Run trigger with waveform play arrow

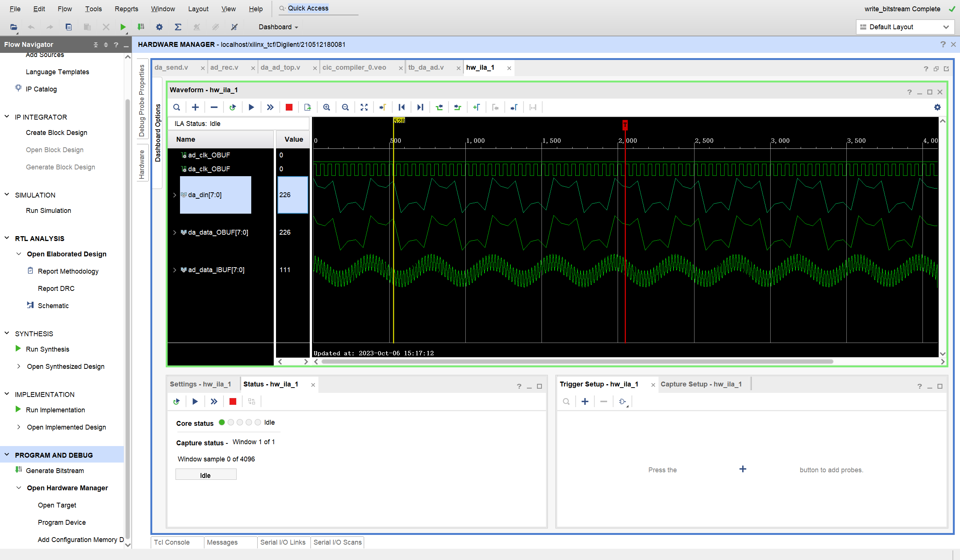(x=251, y=107)
